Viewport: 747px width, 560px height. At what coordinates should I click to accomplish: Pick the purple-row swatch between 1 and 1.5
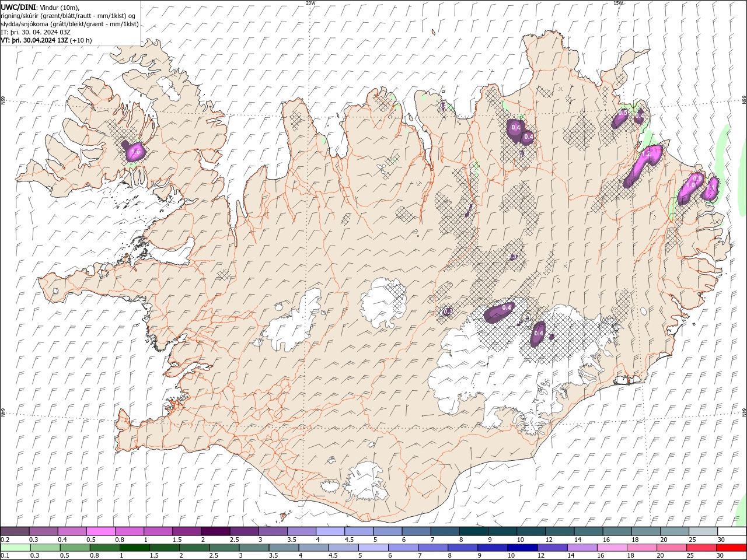point(158,531)
